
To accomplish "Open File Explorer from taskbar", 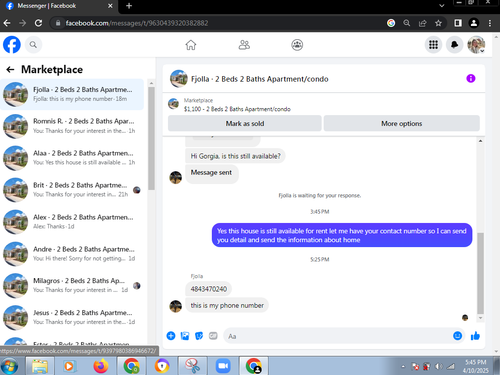I will pyautogui.click(x=40, y=366).
